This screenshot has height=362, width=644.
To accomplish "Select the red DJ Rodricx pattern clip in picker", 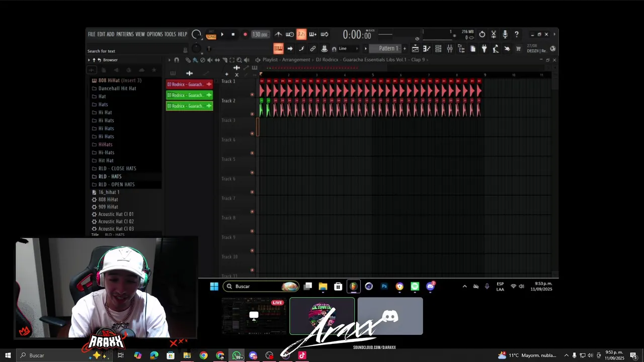I will point(189,84).
